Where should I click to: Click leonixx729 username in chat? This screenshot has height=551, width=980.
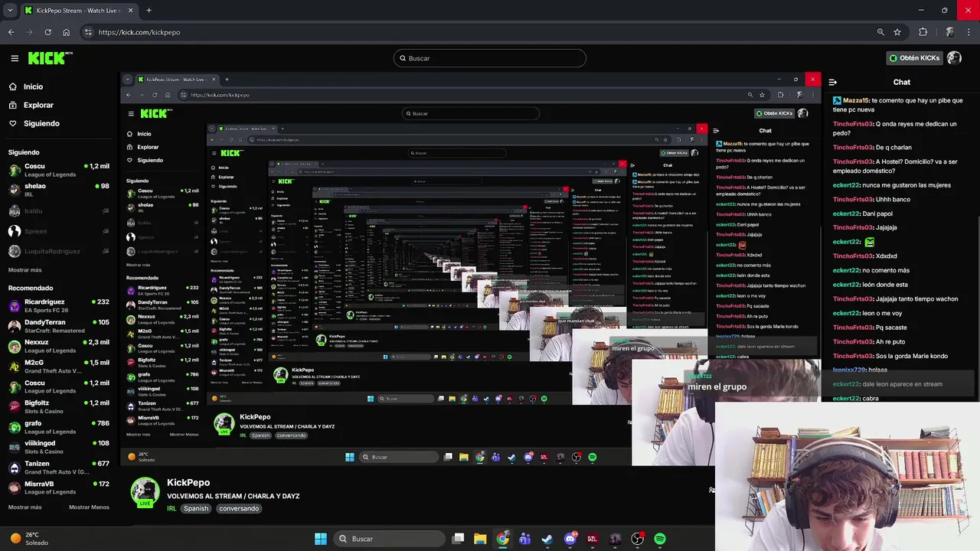(849, 370)
